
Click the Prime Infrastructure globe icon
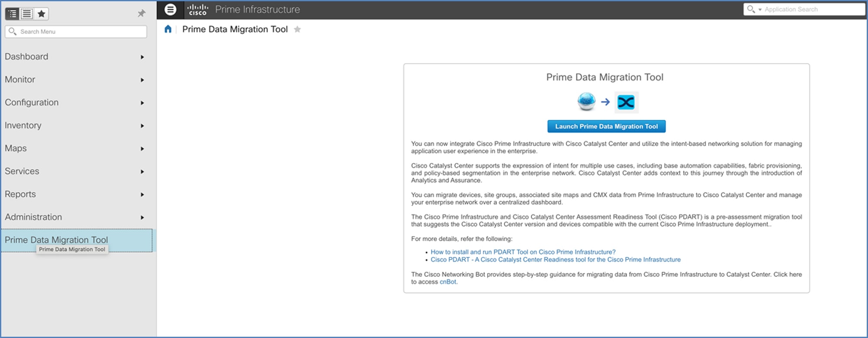click(x=586, y=102)
